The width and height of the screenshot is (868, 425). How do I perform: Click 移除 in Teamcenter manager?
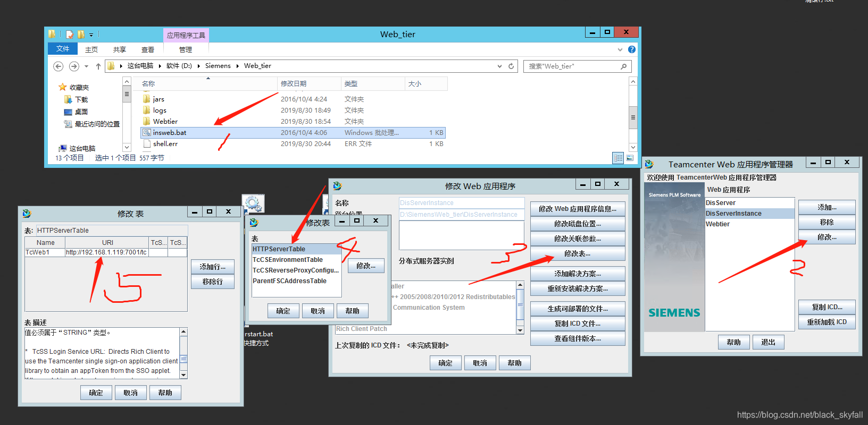(827, 222)
